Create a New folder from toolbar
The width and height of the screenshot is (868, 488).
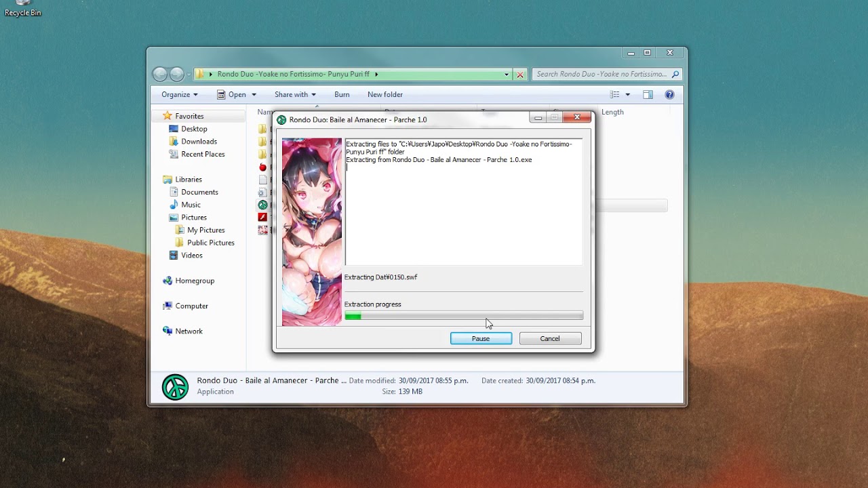point(385,94)
